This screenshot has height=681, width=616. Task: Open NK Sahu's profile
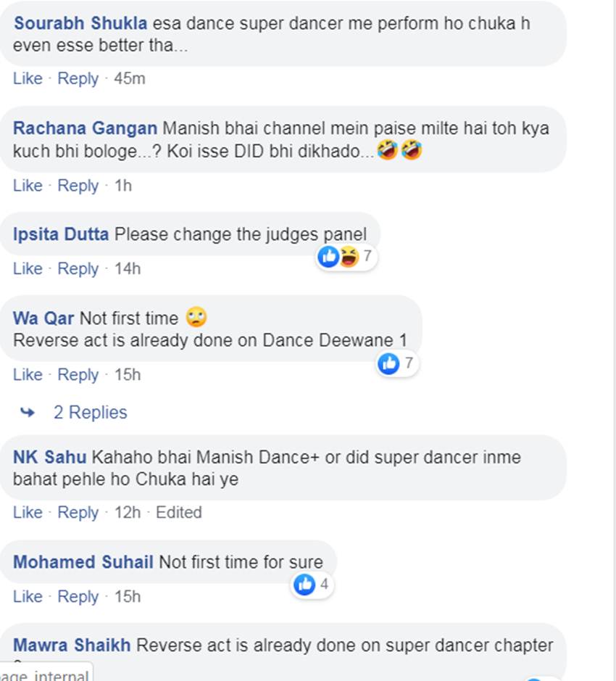tap(50, 457)
